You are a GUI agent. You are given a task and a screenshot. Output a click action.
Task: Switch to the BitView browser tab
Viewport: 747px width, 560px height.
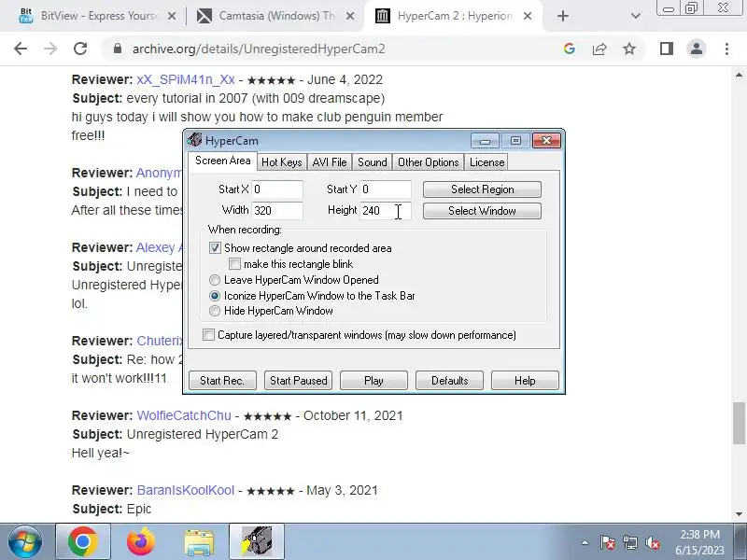(x=98, y=16)
